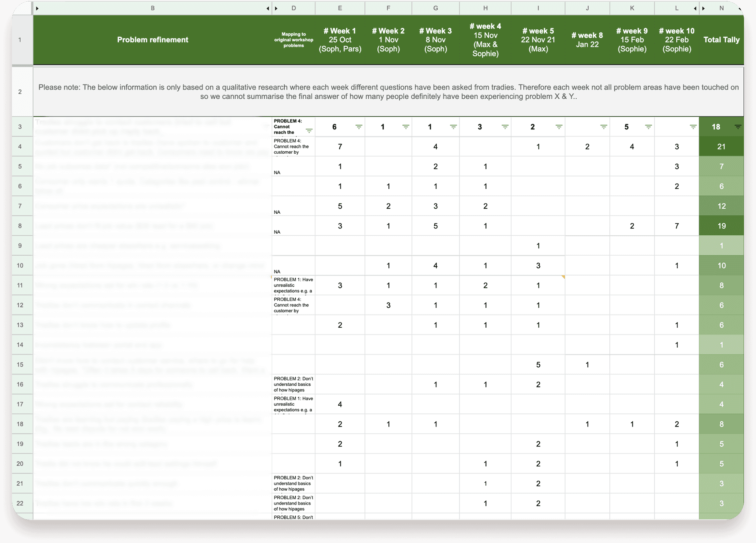
Task: Click left-pointing arrow at right edge of column L header
Action: 695,8
